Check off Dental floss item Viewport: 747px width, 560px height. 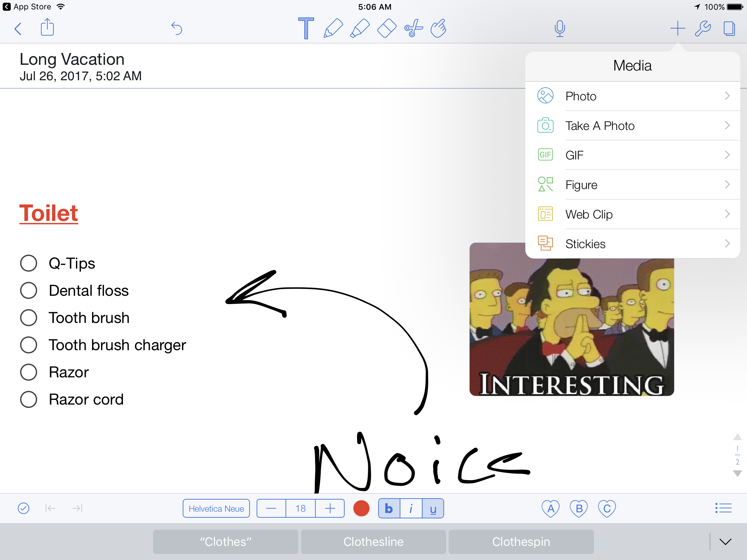coord(29,290)
